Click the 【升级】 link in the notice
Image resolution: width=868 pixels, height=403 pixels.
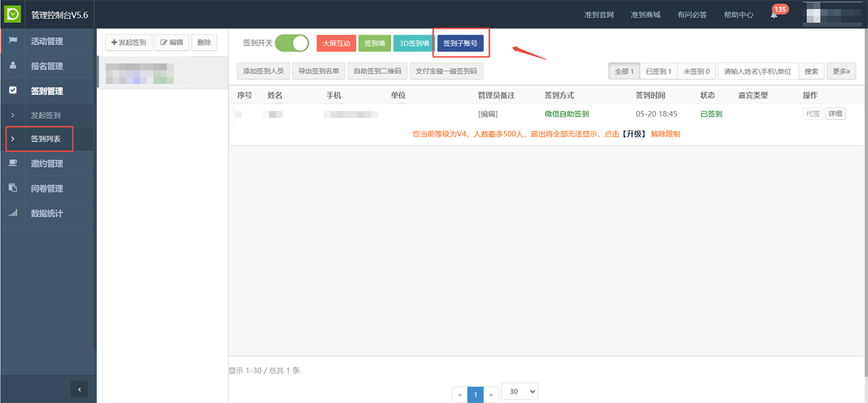click(634, 134)
